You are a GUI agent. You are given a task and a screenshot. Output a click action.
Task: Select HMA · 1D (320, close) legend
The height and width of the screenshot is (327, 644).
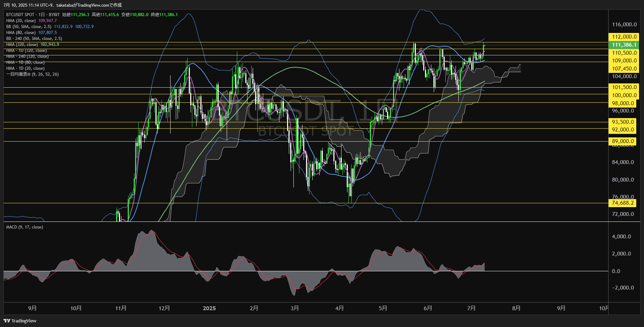pyautogui.click(x=26, y=50)
